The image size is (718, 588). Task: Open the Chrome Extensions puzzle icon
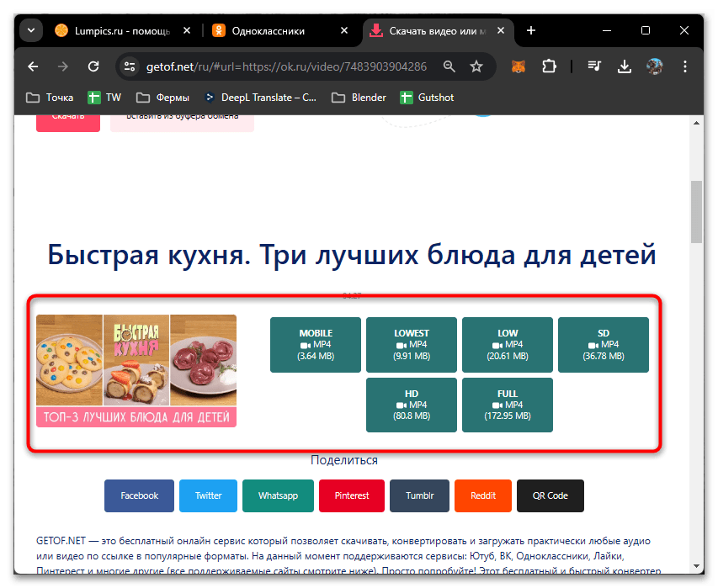coord(549,66)
